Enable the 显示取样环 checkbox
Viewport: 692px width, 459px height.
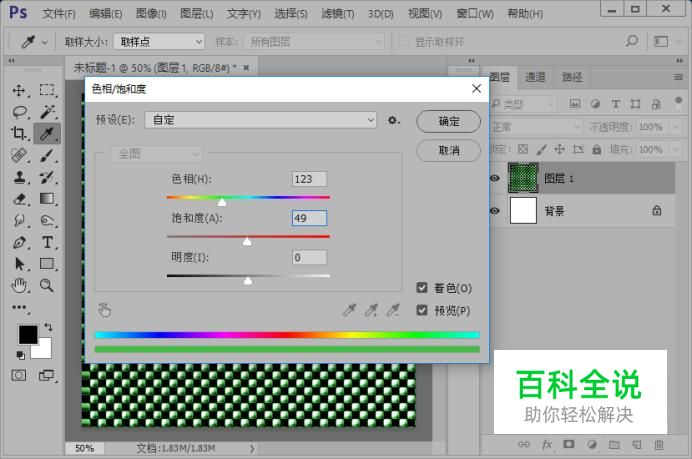point(403,41)
